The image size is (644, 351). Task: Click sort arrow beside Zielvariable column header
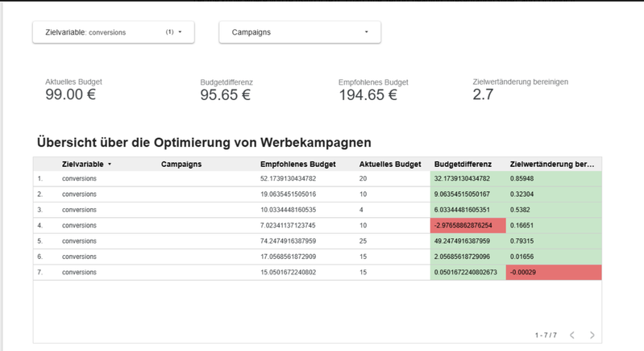pyautogui.click(x=110, y=164)
